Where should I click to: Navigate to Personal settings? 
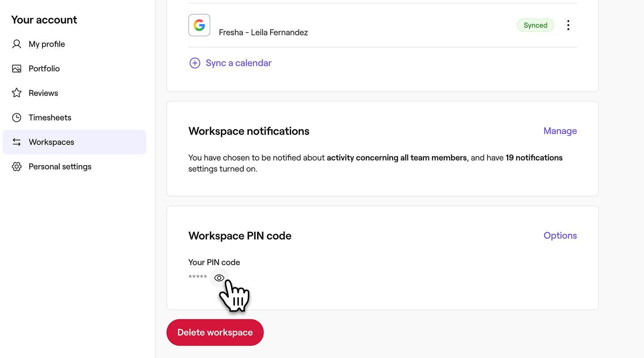click(60, 166)
